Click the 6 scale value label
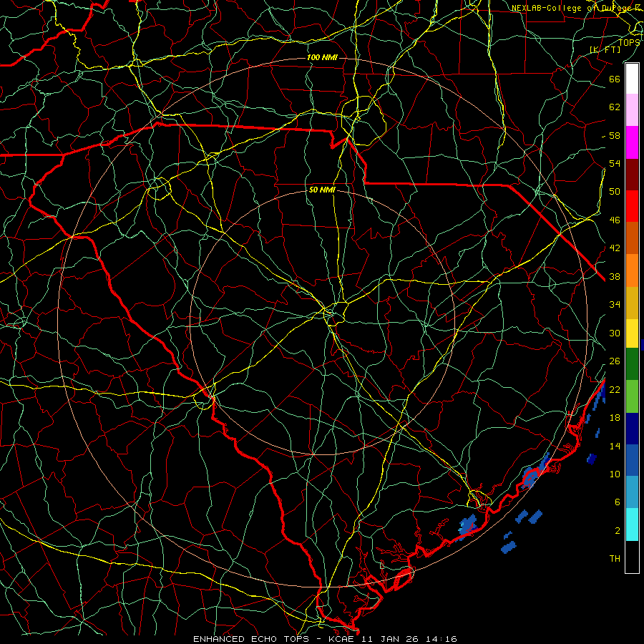Viewport: 644px width, 644px height. [x=618, y=502]
